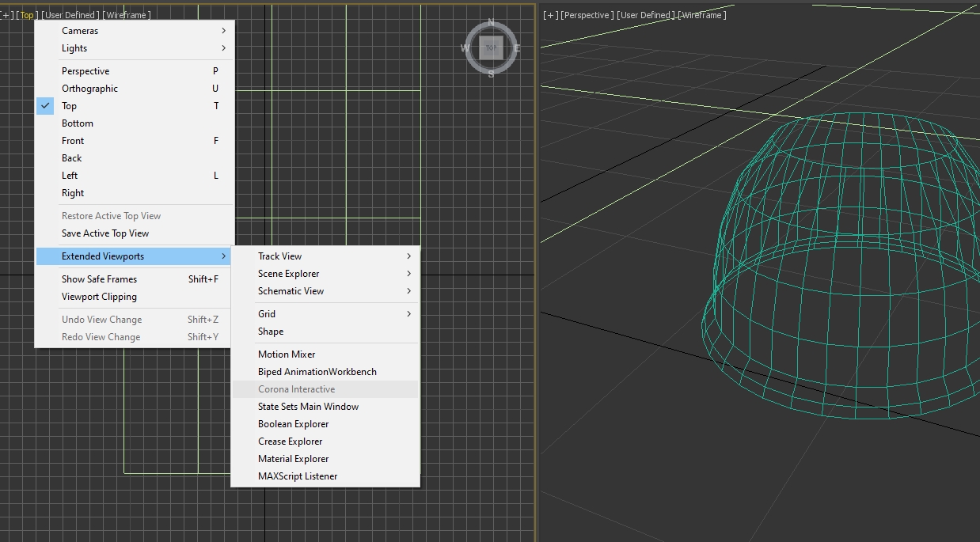Click the W compass point on ViewCube
Screen dimensions: 980x542
[x=465, y=48]
